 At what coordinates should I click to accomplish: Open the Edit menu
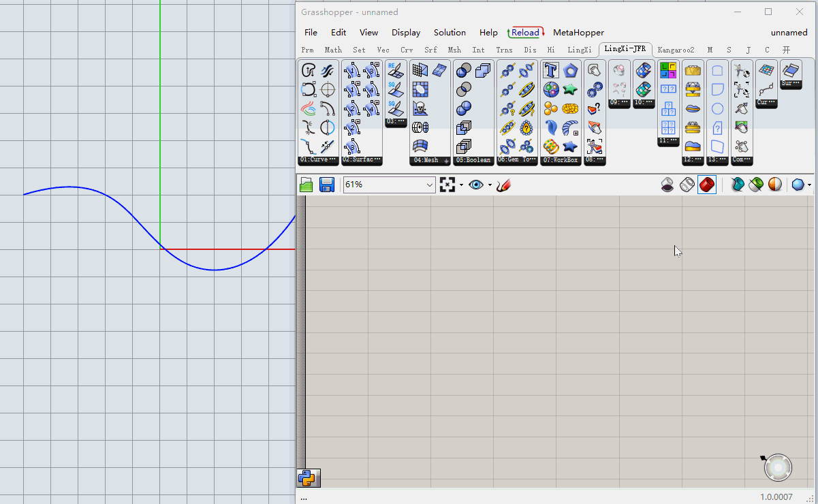point(339,33)
